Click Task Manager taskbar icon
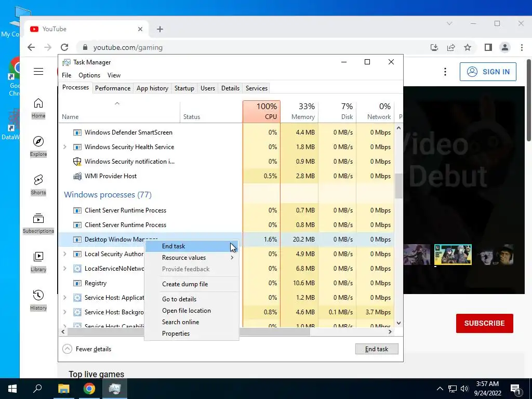 (115, 389)
